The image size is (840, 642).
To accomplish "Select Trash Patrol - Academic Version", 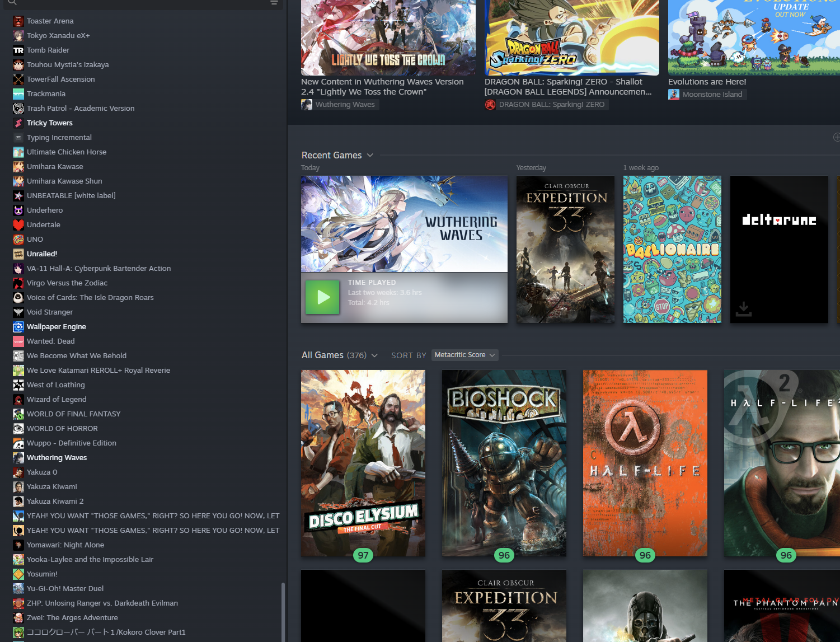I will click(x=81, y=109).
